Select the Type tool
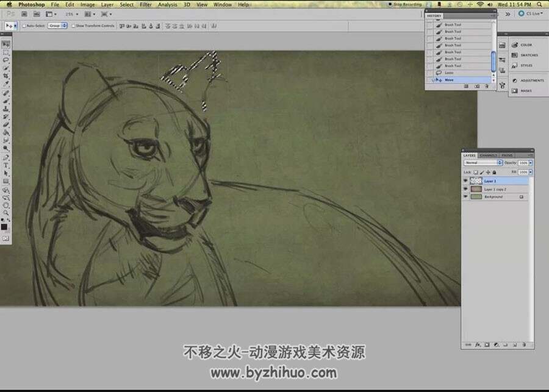 coord(5,165)
